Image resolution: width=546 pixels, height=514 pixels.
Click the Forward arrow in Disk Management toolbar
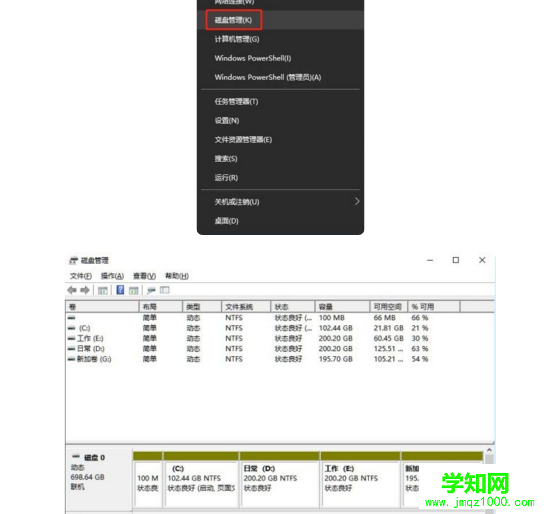85,290
